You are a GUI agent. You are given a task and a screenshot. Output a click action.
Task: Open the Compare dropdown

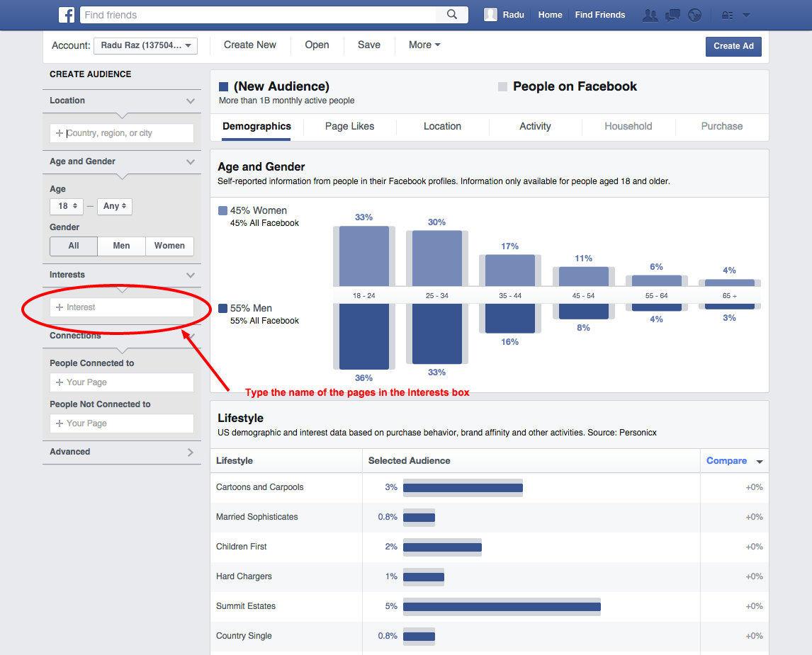tap(734, 461)
